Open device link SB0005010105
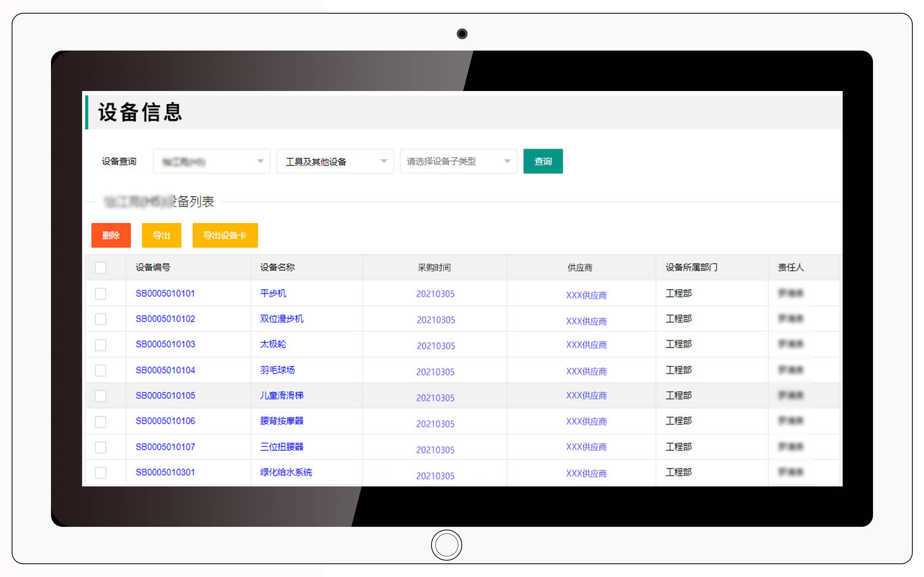This screenshot has width=924, height=577. coord(165,395)
